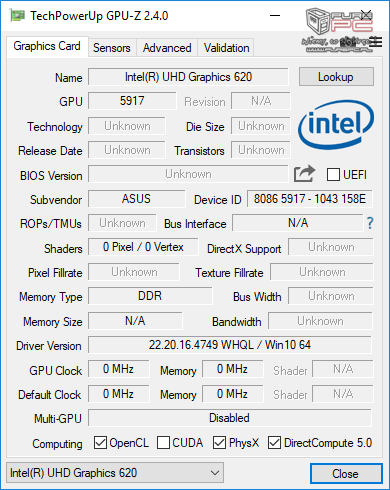Image resolution: width=390 pixels, height=490 pixels.
Task: Click the Transistors Unknown field
Action: (261, 150)
